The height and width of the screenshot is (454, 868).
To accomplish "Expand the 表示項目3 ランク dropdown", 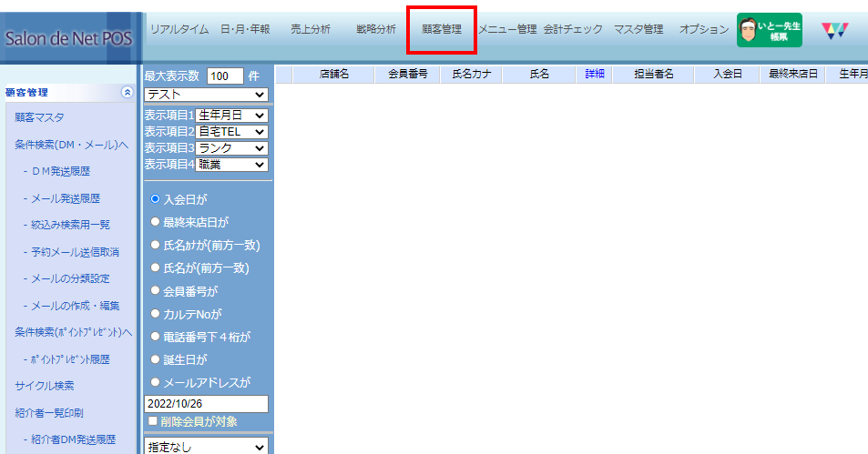I will (231, 148).
